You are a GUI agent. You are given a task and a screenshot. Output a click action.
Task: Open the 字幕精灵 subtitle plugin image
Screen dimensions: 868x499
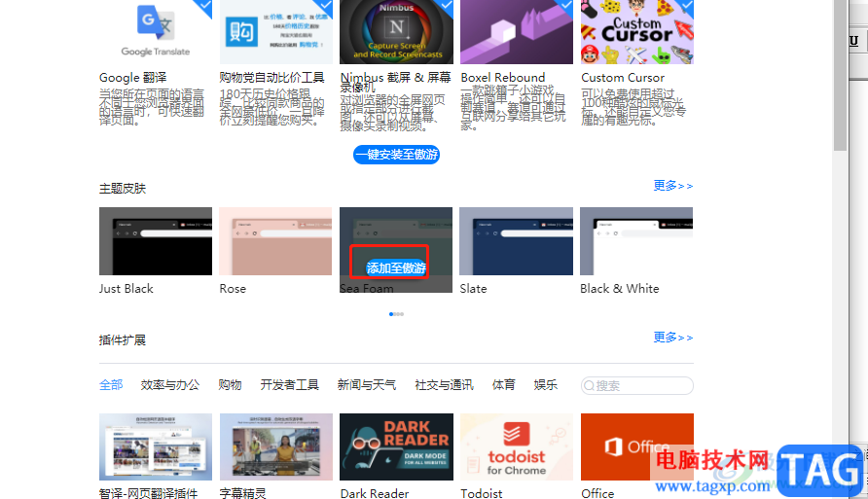click(275, 447)
